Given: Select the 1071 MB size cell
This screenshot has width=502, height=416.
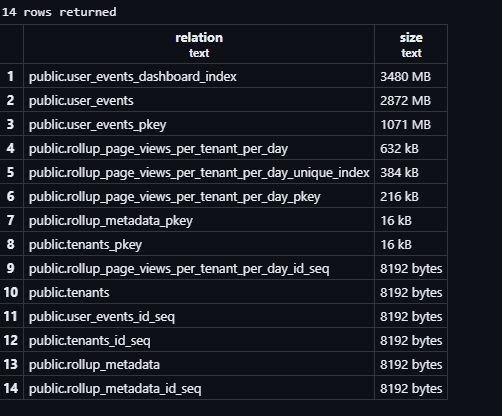Looking at the screenshot, I should point(411,124).
